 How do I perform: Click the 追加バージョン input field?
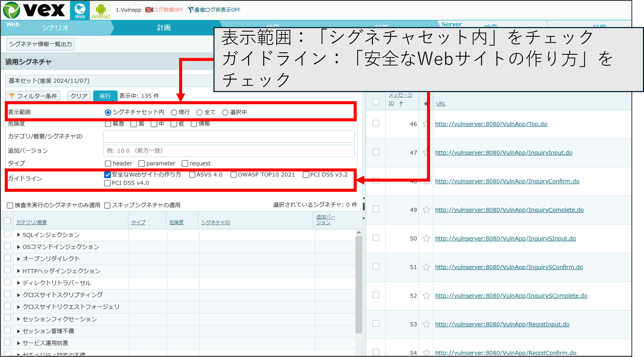tap(229, 150)
